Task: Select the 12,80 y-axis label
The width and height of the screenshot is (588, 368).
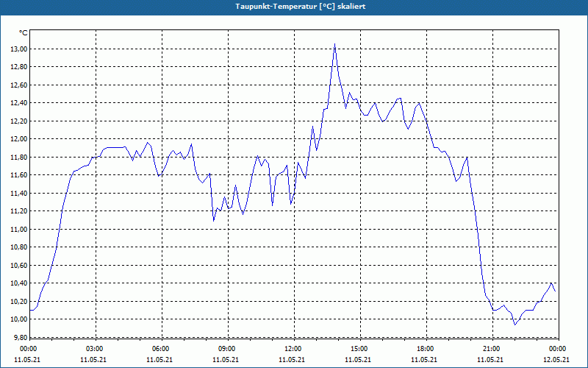Action: [18, 67]
